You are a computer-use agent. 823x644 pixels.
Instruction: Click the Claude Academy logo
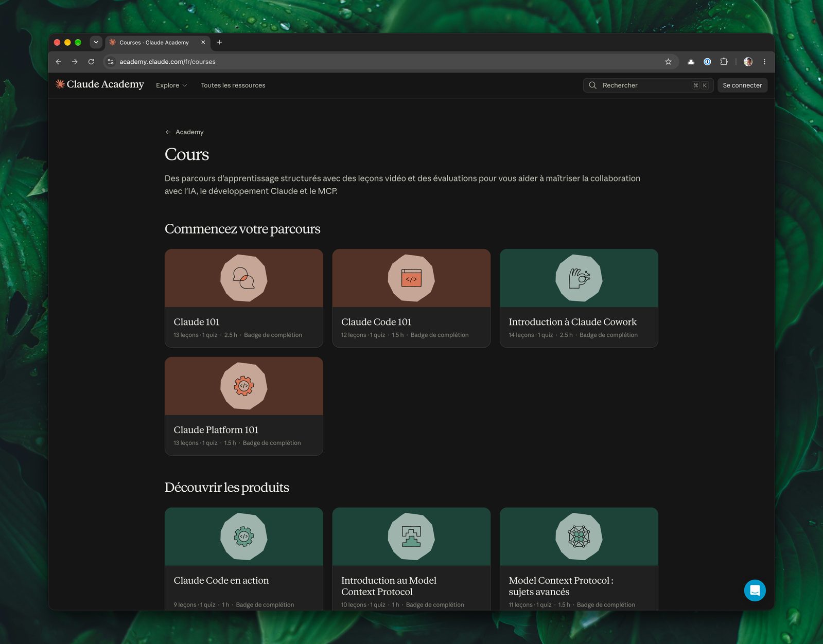point(100,84)
